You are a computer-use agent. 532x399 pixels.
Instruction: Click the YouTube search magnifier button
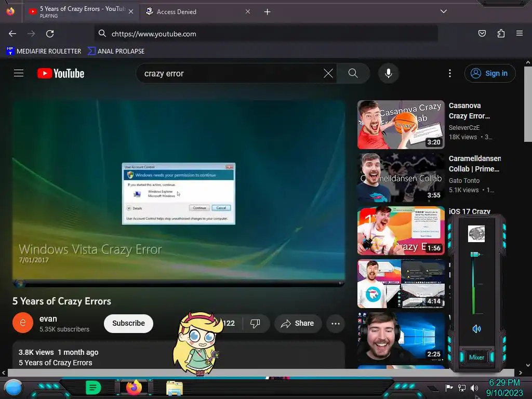tap(353, 73)
